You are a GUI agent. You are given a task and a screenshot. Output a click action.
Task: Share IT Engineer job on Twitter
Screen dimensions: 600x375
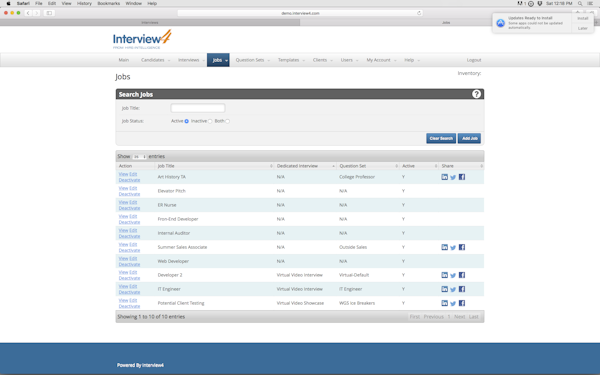(453, 290)
